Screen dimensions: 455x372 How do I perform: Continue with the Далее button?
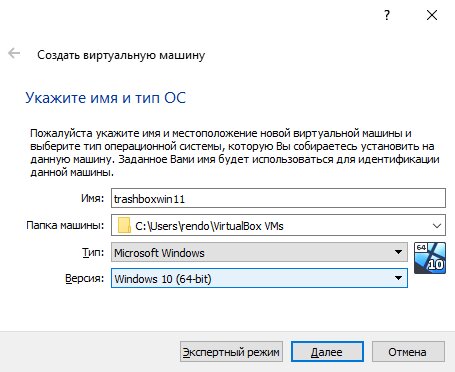(x=327, y=352)
